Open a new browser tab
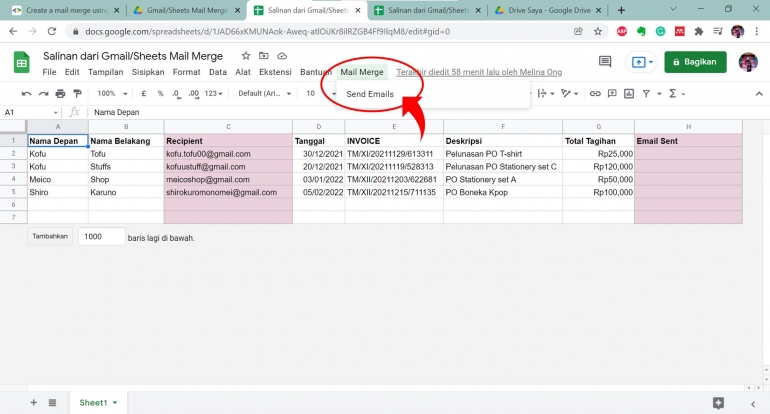 click(x=621, y=10)
